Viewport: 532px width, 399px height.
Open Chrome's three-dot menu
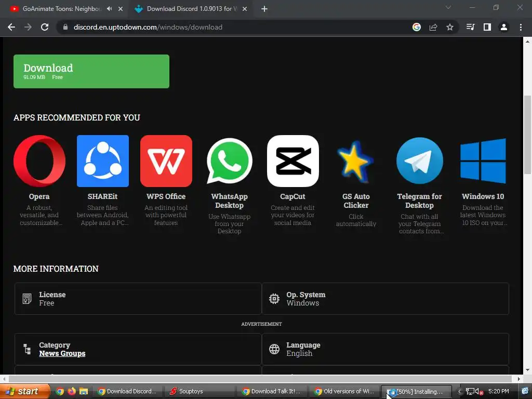tap(521, 27)
